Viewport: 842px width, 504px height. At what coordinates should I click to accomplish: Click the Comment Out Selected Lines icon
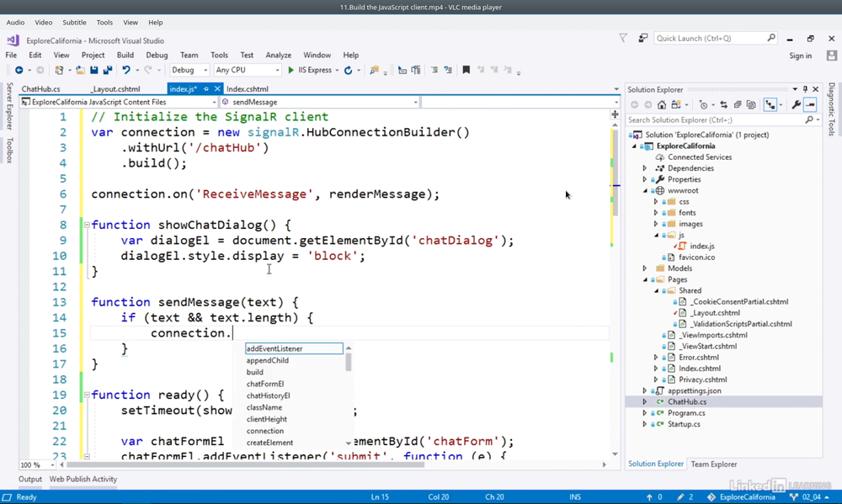tap(434, 70)
